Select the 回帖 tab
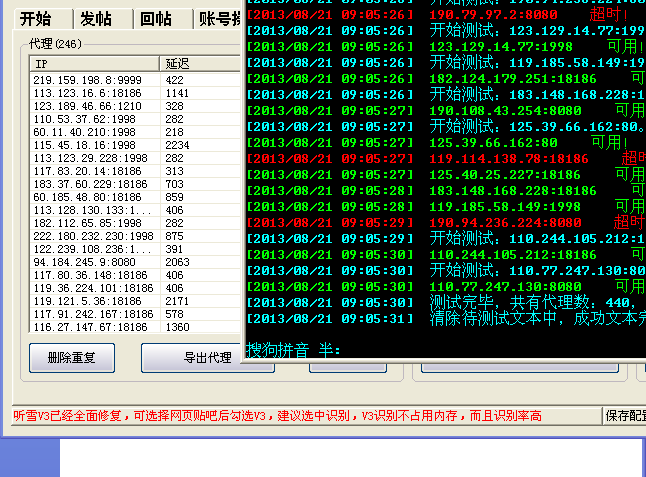 click(156, 18)
